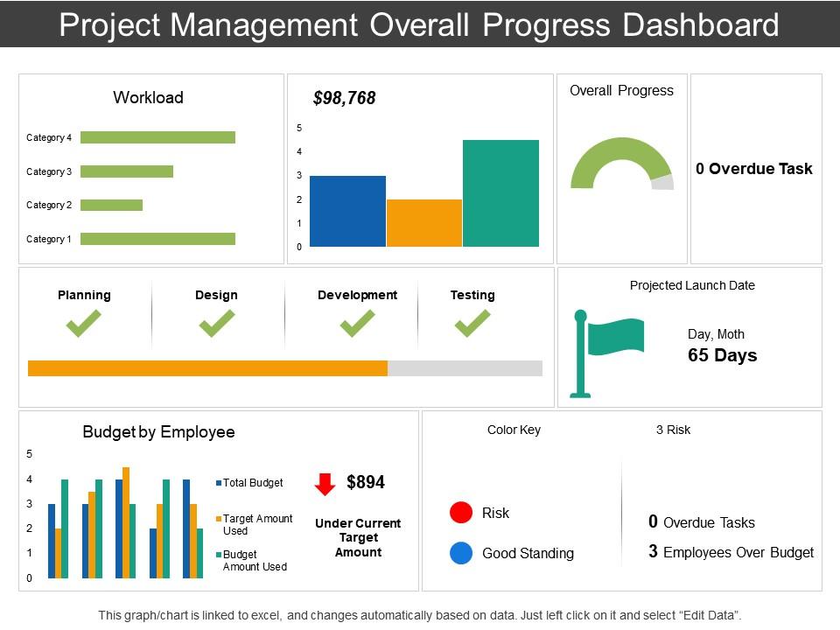Select the blue bar in the $98,768 chart
Viewport: 840px width, 630px height.
(x=347, y=211)
